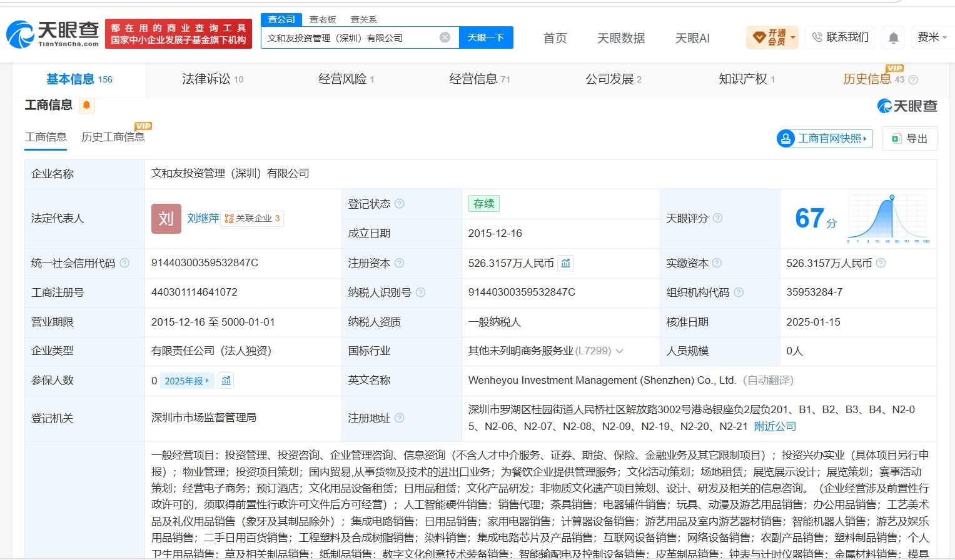This screenshot has height=560, width=955.
Task: Open notifications via the bell icon in header
Action: (x=894, y=38)
